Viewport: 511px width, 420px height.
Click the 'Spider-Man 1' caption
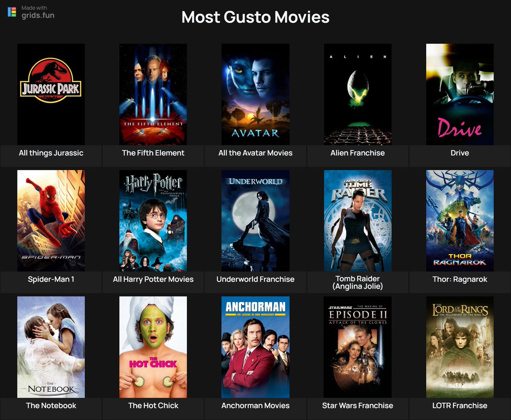click(51, 280)
